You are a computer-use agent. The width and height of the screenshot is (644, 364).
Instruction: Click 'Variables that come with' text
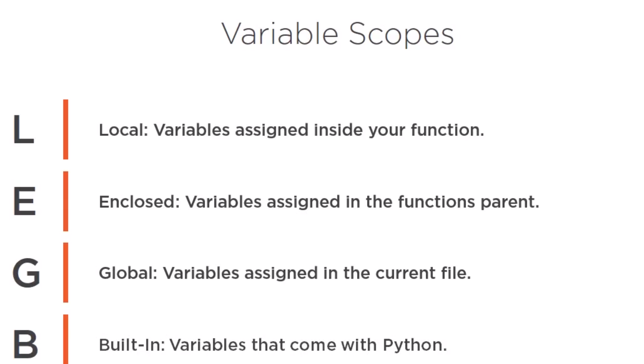[273, 345]
